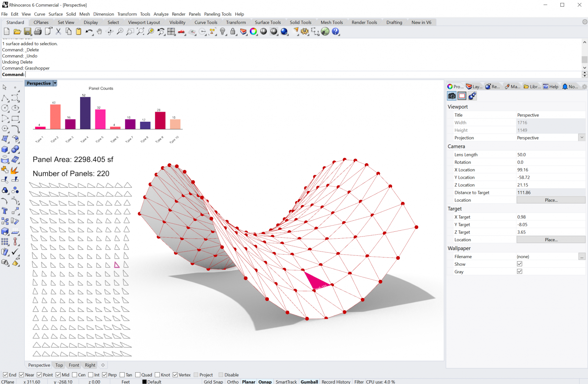The width and height of the screenshot is (588, 384).
Task: Open the Paneling Tools menu
Action: [x=218, y=14]
